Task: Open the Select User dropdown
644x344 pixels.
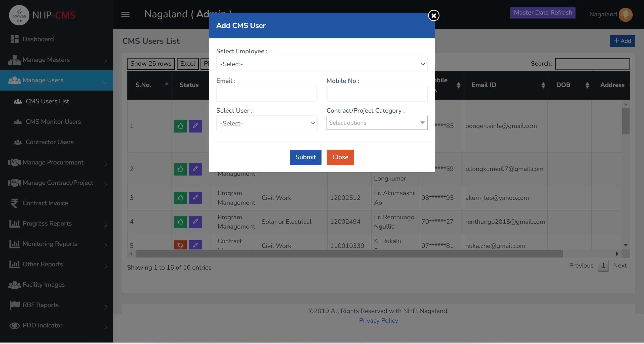Action: click(267, 123)
